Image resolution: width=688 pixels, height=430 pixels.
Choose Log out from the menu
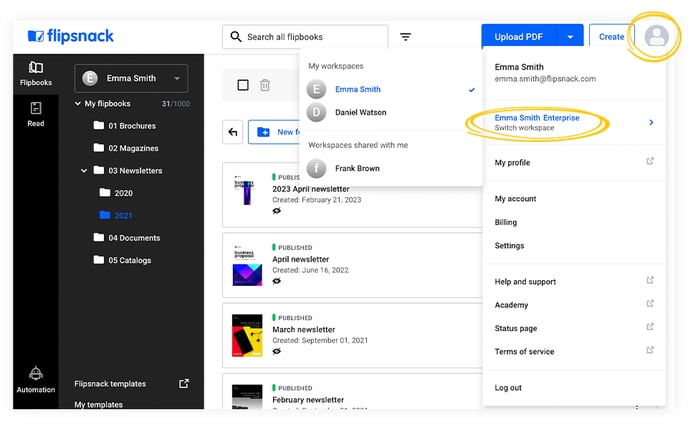point(508,388)
